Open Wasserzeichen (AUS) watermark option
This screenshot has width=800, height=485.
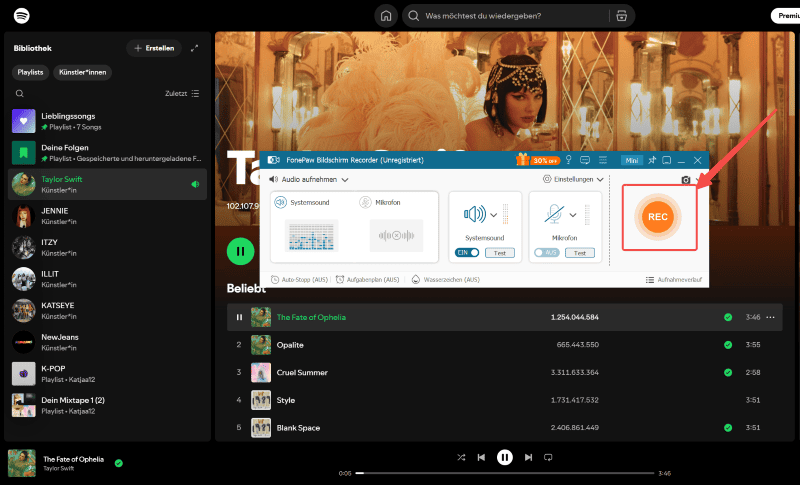click(x=446, y=279)
